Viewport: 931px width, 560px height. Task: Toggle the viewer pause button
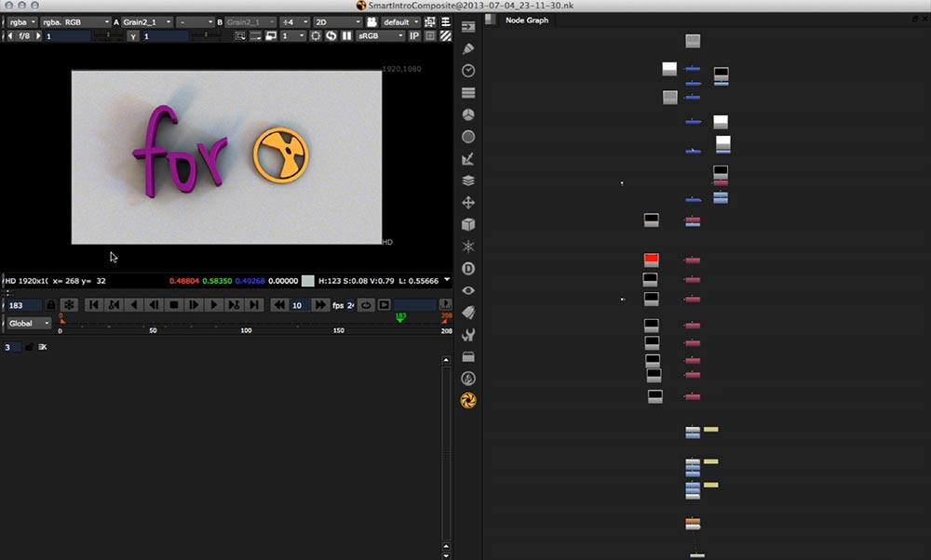(x=346, y=36)
